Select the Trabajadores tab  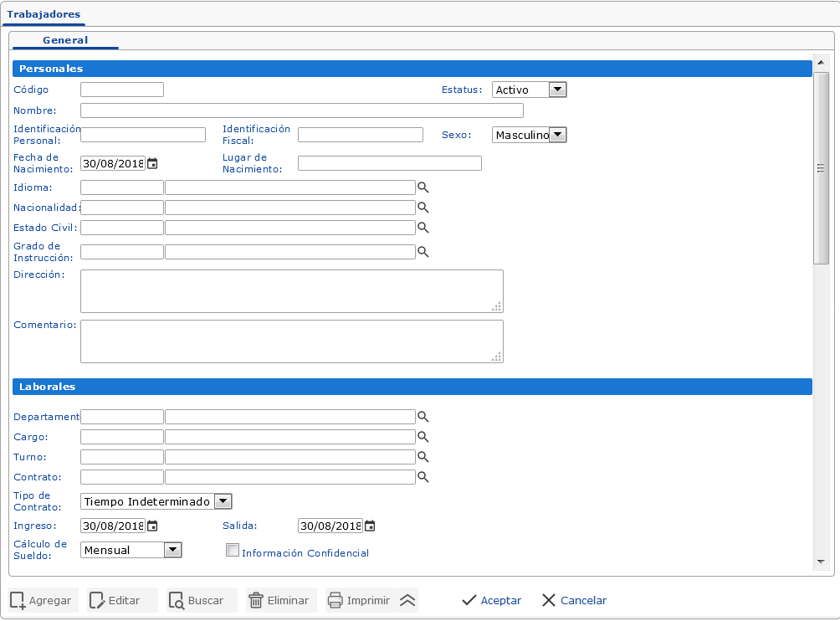44,14
